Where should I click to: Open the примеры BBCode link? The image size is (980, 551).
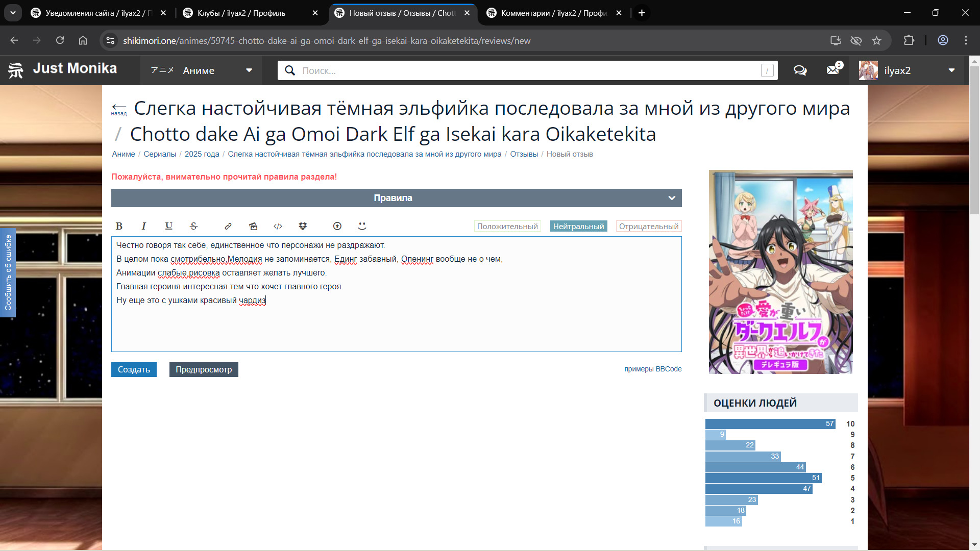tap(652, 369)
